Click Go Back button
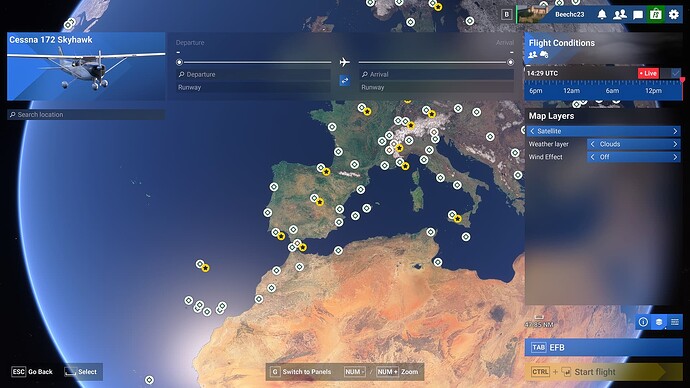 coord(32,372)
